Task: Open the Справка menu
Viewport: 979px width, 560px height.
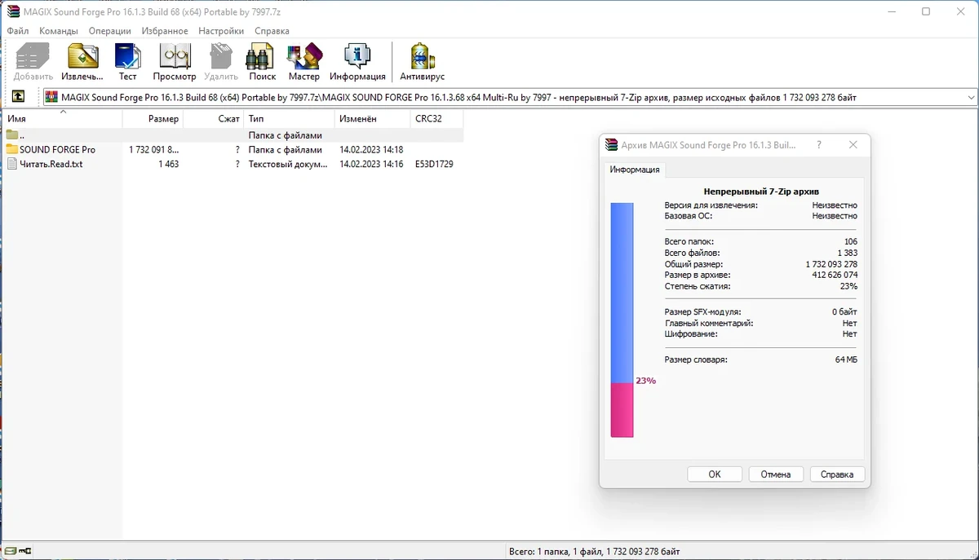Action: click(x=272, y=31)
